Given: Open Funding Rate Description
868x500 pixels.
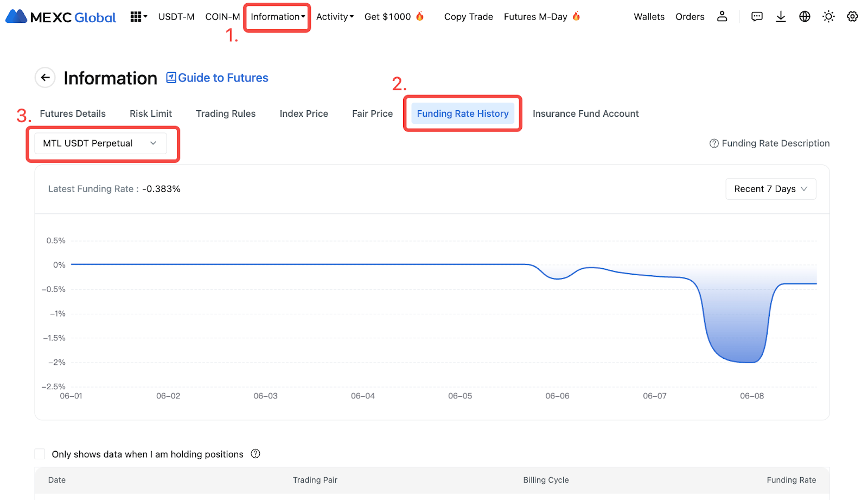Looking at the screenshot, I should [769, 143].
